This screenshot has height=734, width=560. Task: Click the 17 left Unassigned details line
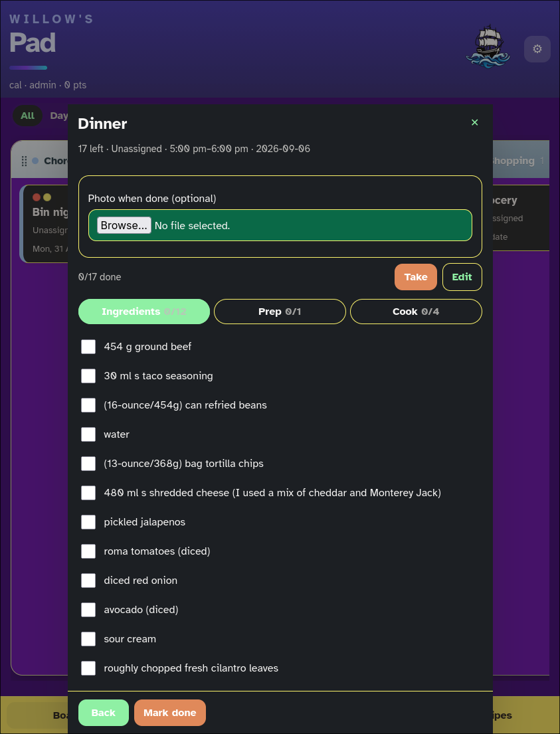[194, 149]
